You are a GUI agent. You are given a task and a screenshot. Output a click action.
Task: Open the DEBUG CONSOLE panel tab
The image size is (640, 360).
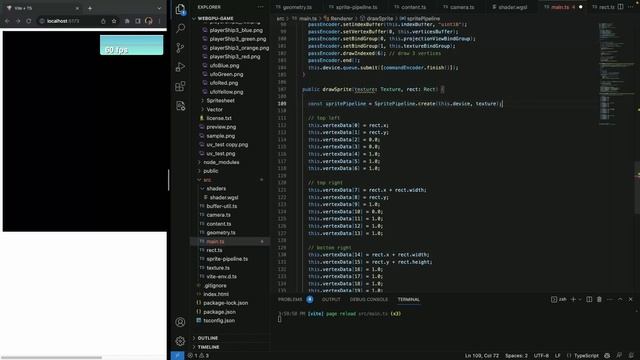click(x=369, y=299)
